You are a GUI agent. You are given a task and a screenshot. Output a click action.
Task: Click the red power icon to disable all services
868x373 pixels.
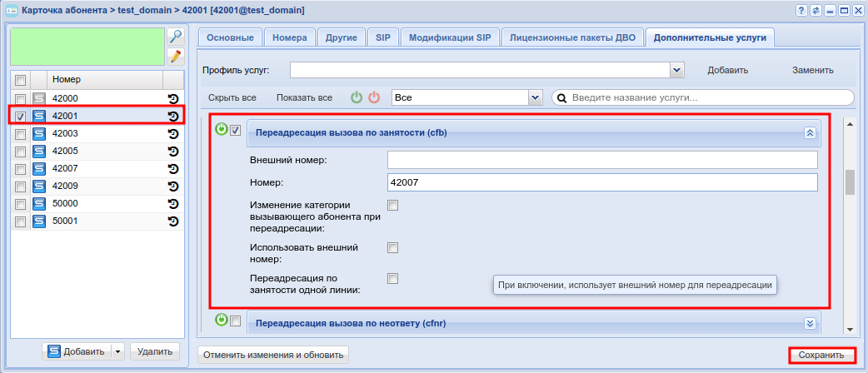point(374,97)
